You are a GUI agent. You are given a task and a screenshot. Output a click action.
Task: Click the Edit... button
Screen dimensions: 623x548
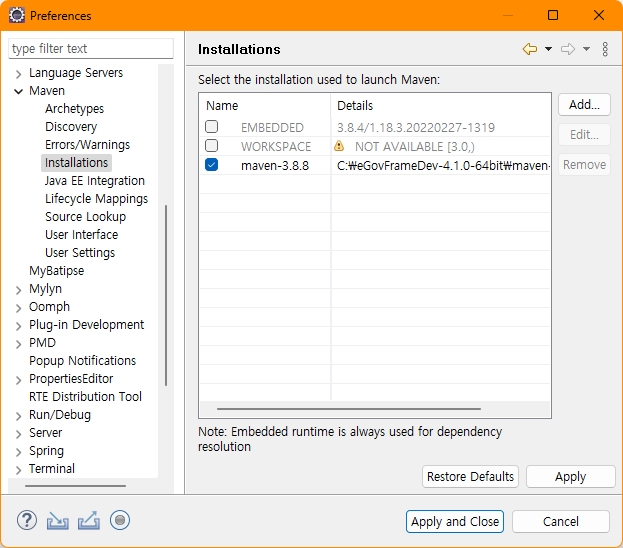pyautogui.click(x=584, y=135)
